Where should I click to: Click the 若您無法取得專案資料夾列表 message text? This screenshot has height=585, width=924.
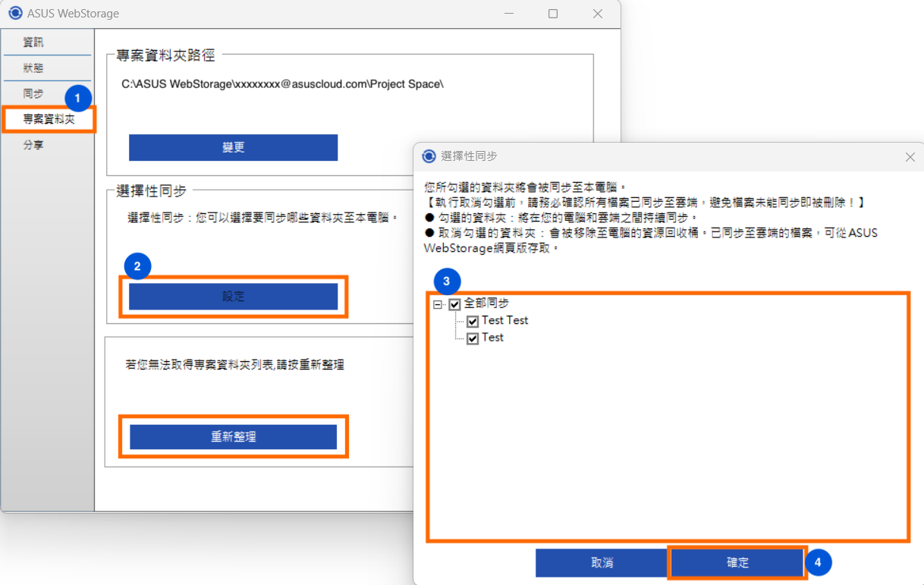pos(234,365)
